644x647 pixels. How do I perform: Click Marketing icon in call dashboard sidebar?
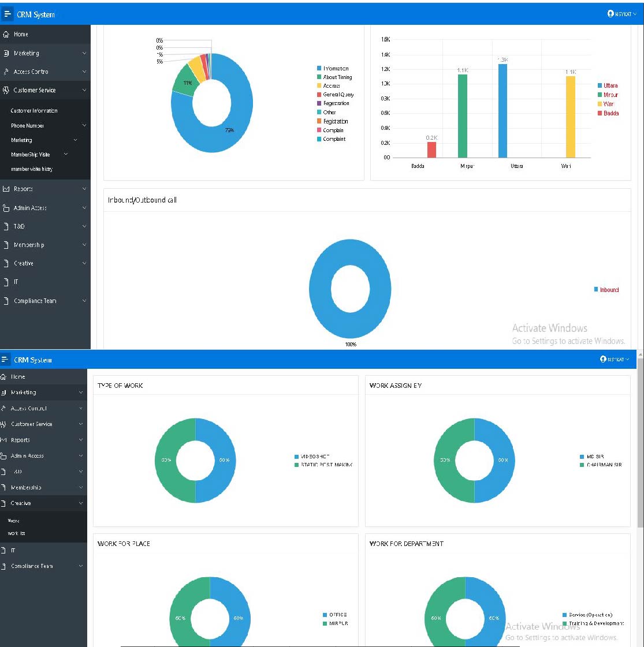[x=6, y=53]
